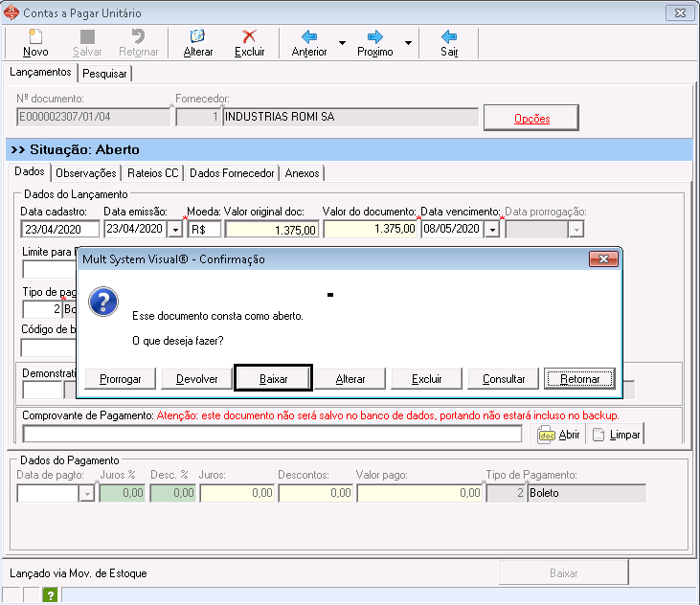Click the Valor do documento field
Image resolution: width=700 pixels, height=605 pixels.
pos(371,230)
